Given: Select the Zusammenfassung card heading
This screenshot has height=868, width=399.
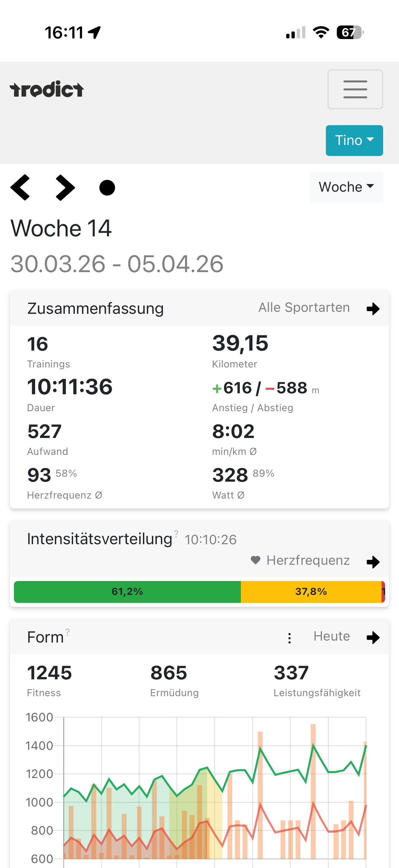Looking at the screenshot, I should coord(95,308).
